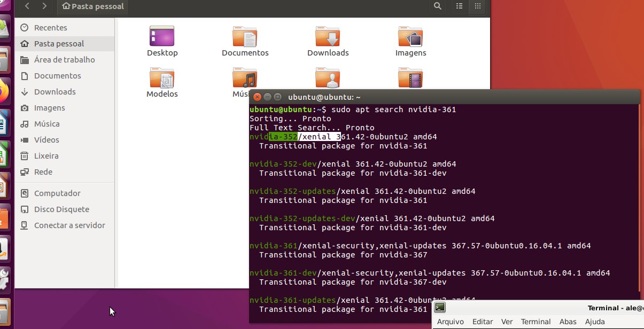Viewport: 644px width, 329px height.
Task: Select the folder with the person silhouette
Action: click(x=328, y=77)
